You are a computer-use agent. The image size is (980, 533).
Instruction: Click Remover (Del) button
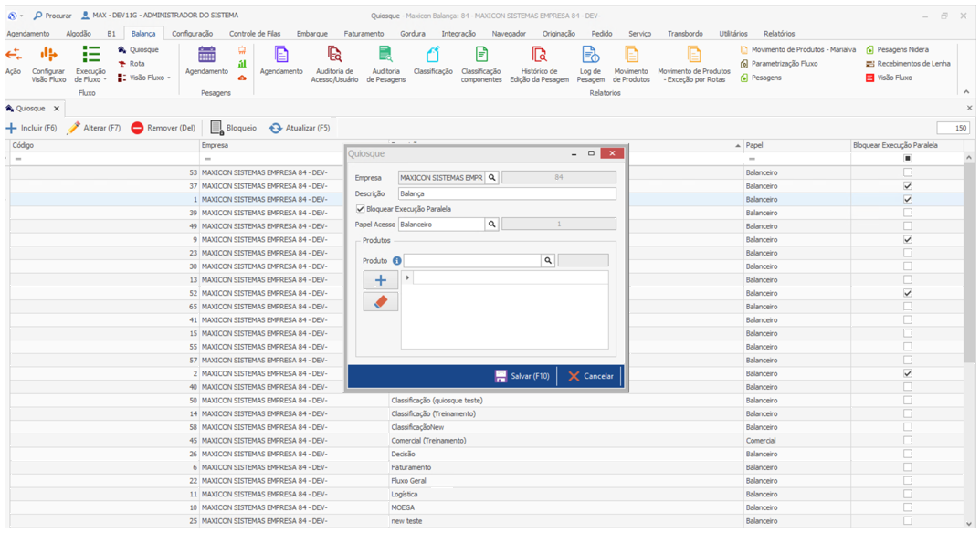[x=163, y=128]
